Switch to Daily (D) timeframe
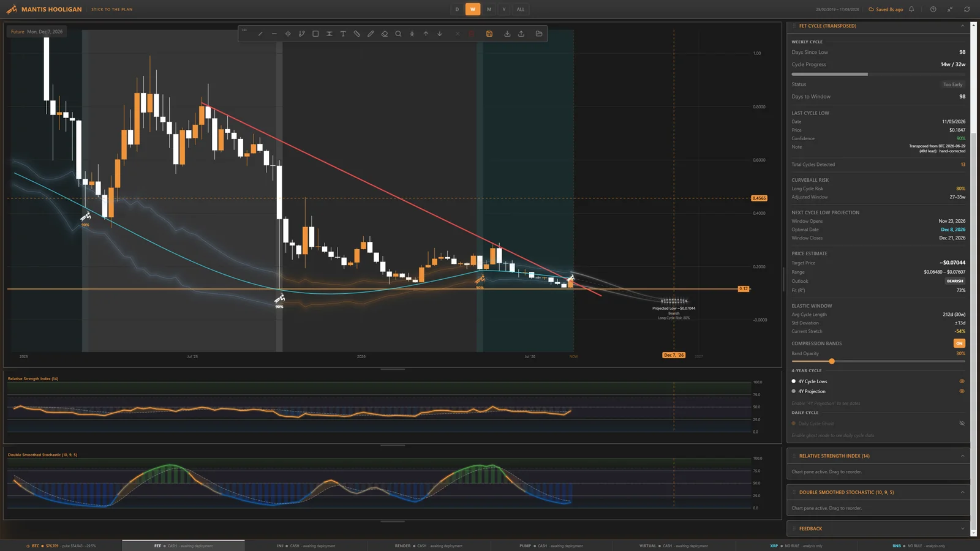This screenshot has height=551, width=980. 457,9
